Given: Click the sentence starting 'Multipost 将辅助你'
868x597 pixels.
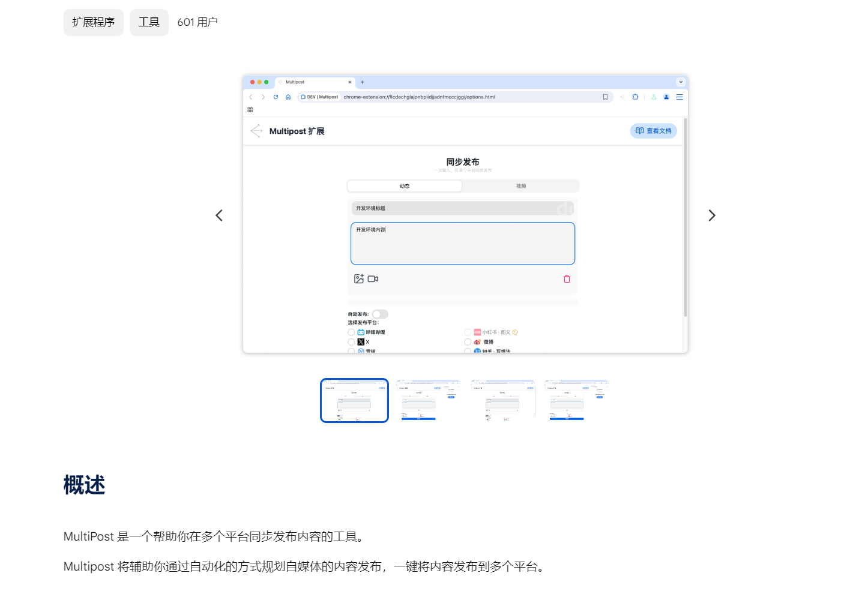Looking at the screenshot, I should coord(306,566).
